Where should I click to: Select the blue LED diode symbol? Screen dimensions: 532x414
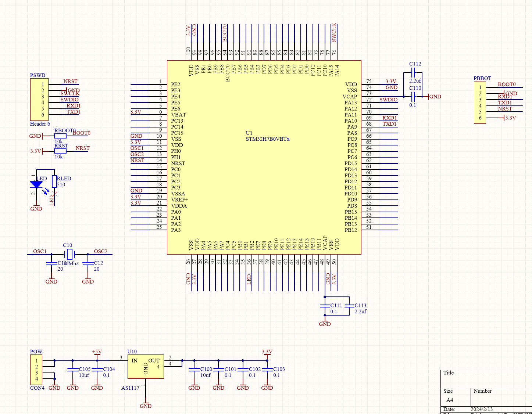click(37, 184)
